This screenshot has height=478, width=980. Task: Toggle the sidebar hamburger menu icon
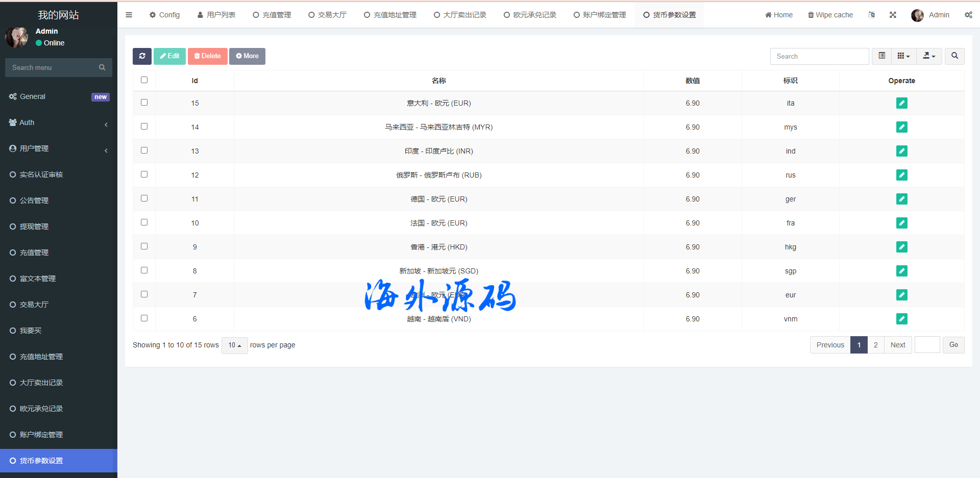click(x=129, y=15)
